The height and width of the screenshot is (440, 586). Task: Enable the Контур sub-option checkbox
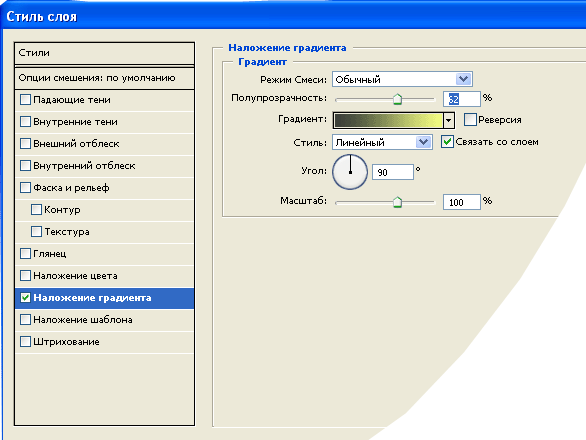[x=36, y=210]
